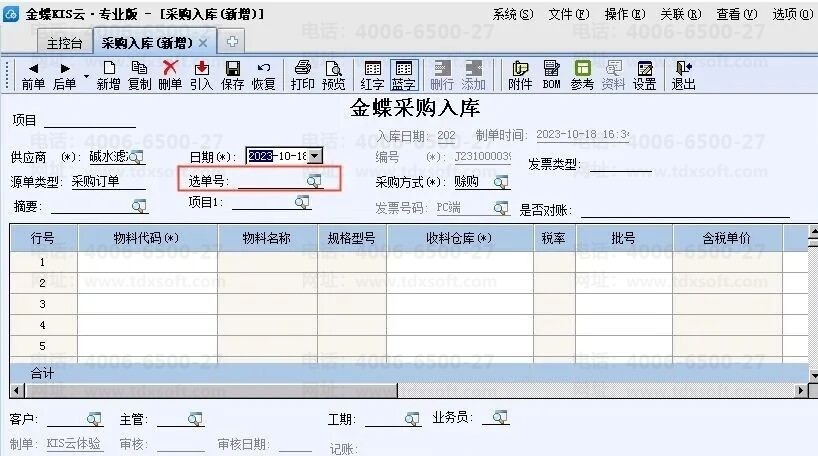Click the 是否对账 input field
This screenshot has height=456, width=818.
685,210
